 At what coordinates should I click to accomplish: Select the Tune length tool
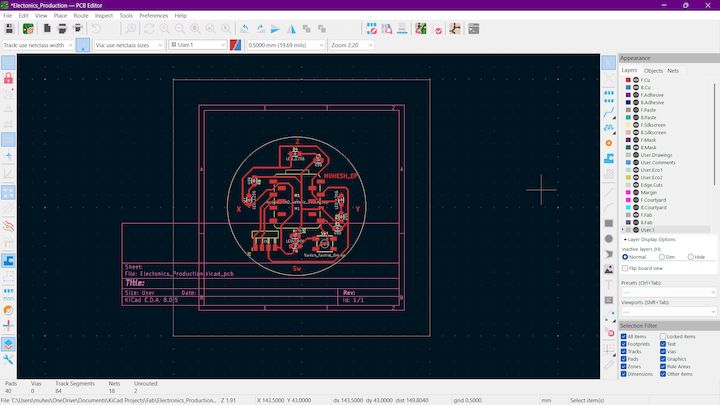(609, 128)
